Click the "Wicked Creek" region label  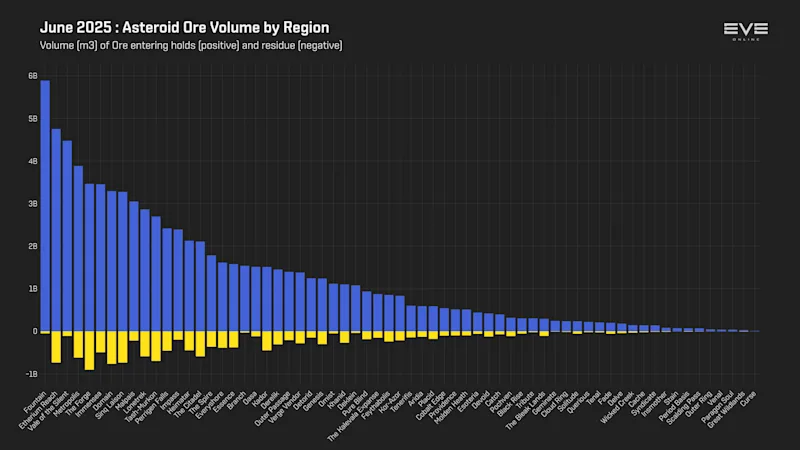click(618, 407)
